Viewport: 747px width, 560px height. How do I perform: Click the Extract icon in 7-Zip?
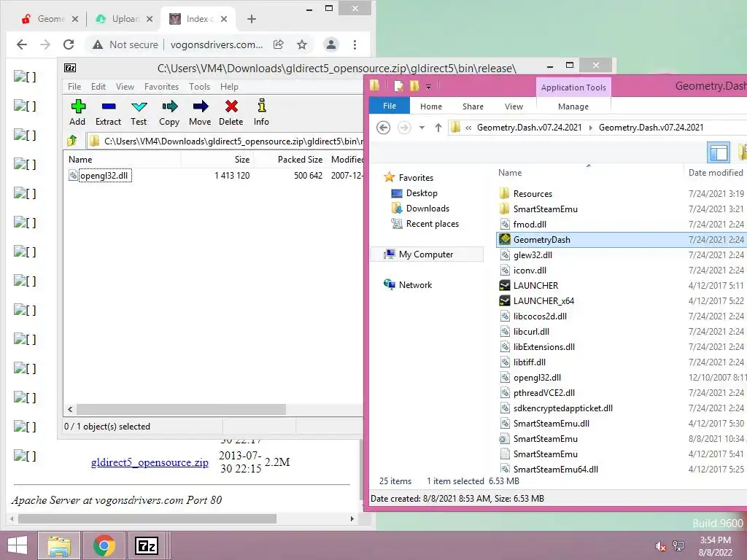point(108,112)
